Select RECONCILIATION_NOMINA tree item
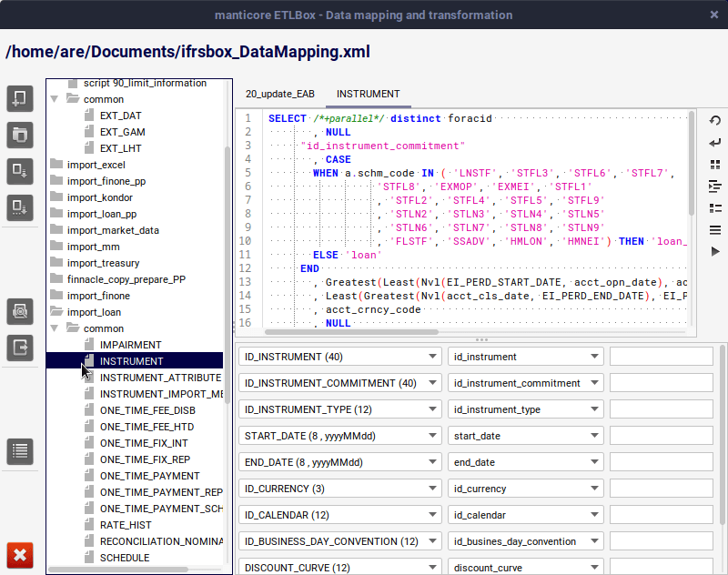 click(161, 541)
